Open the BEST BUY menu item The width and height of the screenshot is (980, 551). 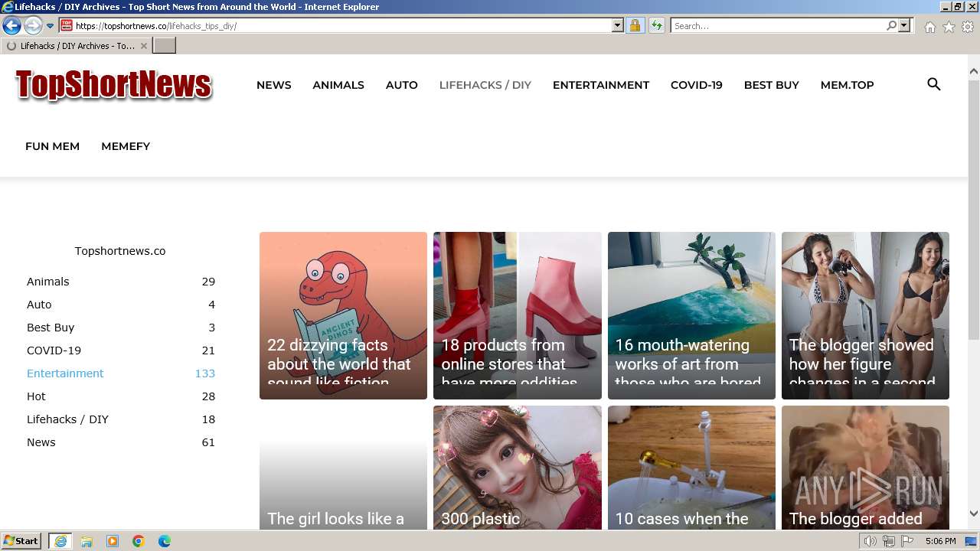772,85
